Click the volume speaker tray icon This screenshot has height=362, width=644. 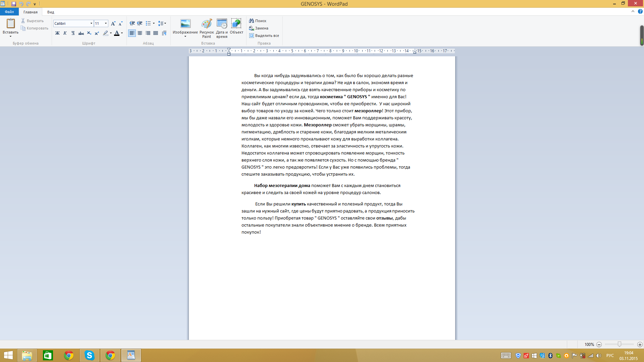tap(599, 356)
